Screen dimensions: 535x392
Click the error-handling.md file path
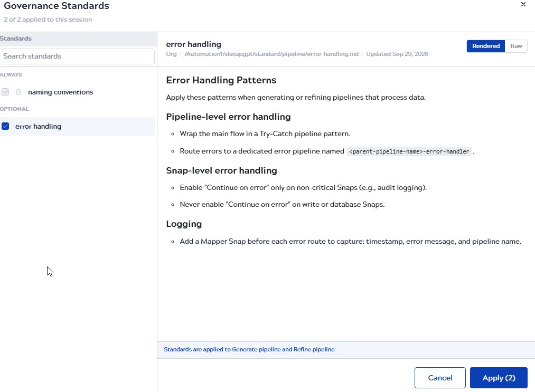(271, 54)
